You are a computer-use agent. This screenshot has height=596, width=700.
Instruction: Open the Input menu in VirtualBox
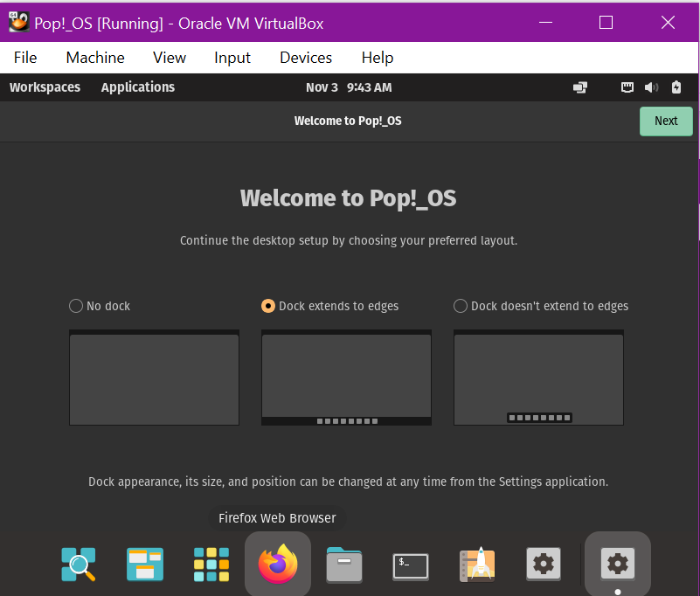coord(232,58)
